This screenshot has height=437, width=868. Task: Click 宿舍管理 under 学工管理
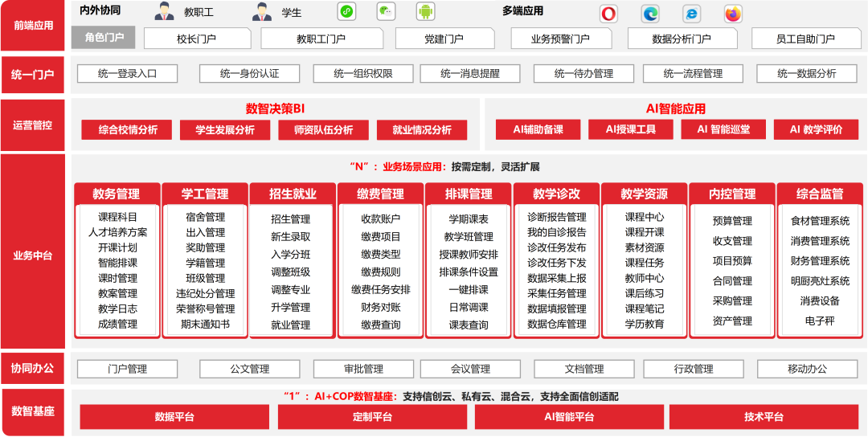pyautogui.click(x=206, y=217)
